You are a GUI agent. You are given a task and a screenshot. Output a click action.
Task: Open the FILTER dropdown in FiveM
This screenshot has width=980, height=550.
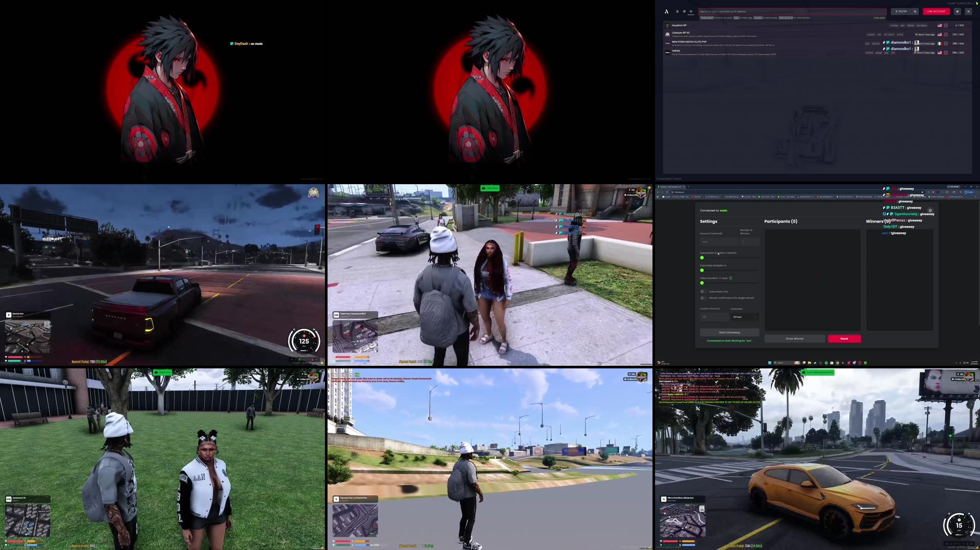tap(901, 11)
